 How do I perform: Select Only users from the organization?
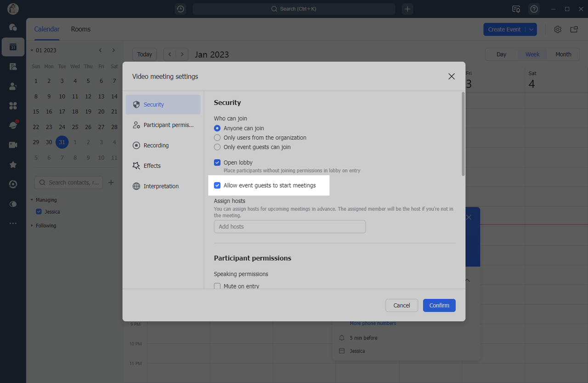coord(217,137)
